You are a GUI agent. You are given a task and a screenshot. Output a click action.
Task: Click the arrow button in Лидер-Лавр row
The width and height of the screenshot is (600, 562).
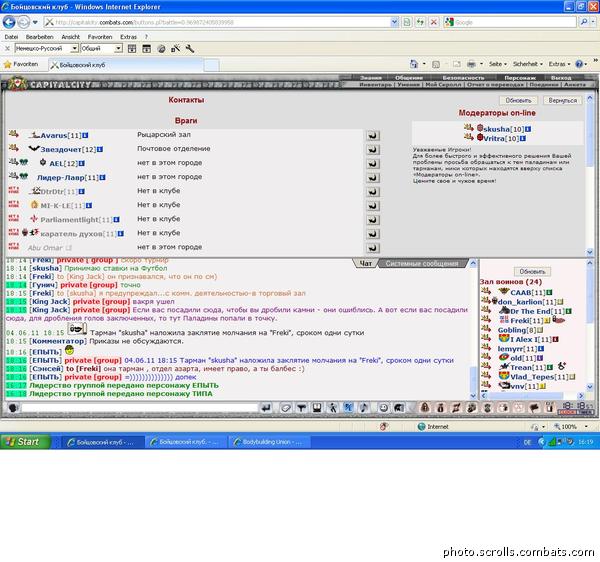tap(373, 178)
